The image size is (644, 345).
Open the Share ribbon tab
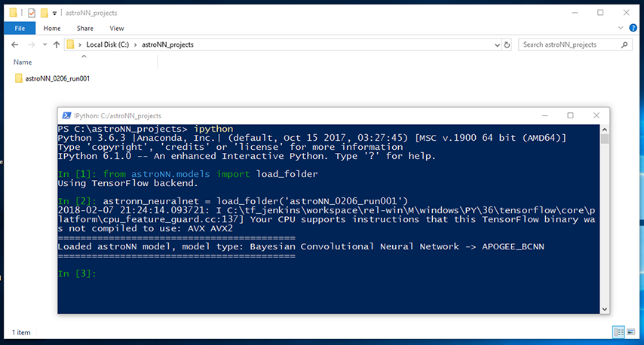pos(85,29)
